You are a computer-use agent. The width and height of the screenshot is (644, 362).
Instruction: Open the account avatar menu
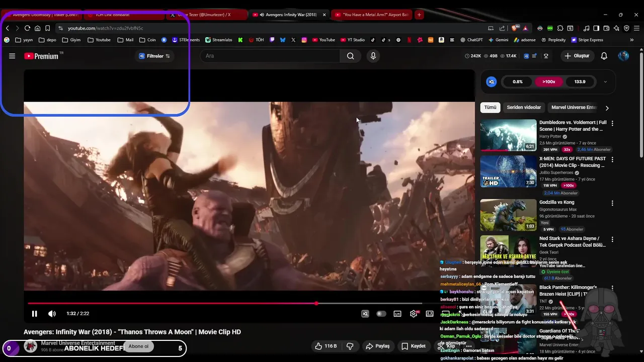tap(623, 56)
